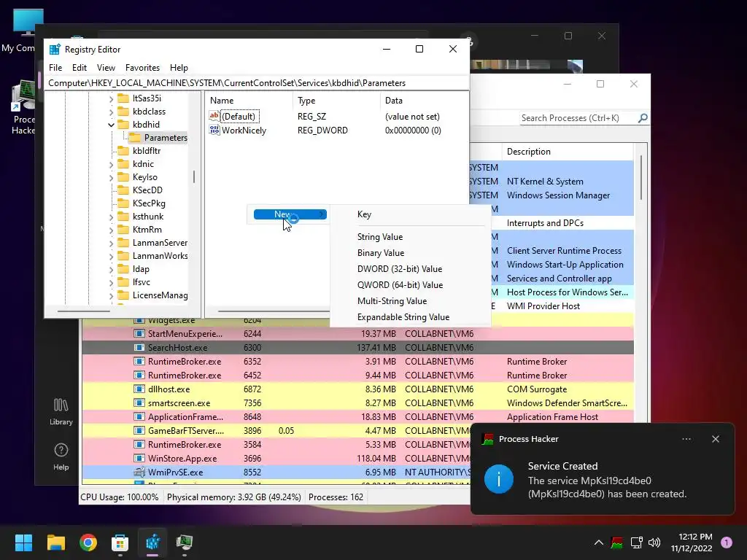Open the Edit menu in Registry Editor
This screenshot has width=747, height=560.
click(79, 68)
